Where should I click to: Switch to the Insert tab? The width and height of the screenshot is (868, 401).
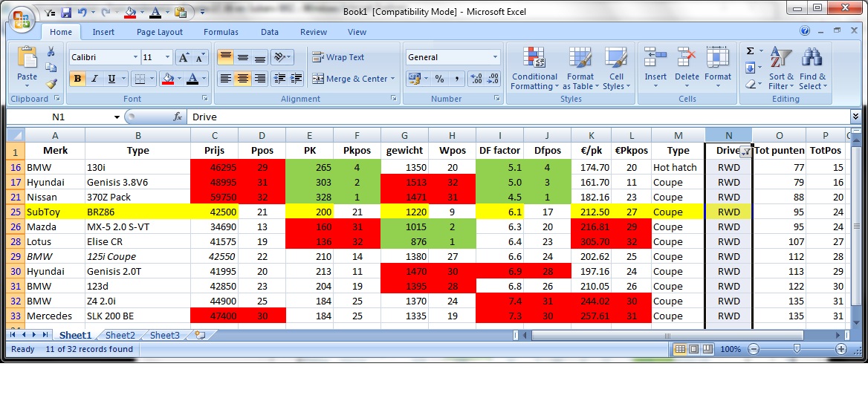[x=103, y=32]
